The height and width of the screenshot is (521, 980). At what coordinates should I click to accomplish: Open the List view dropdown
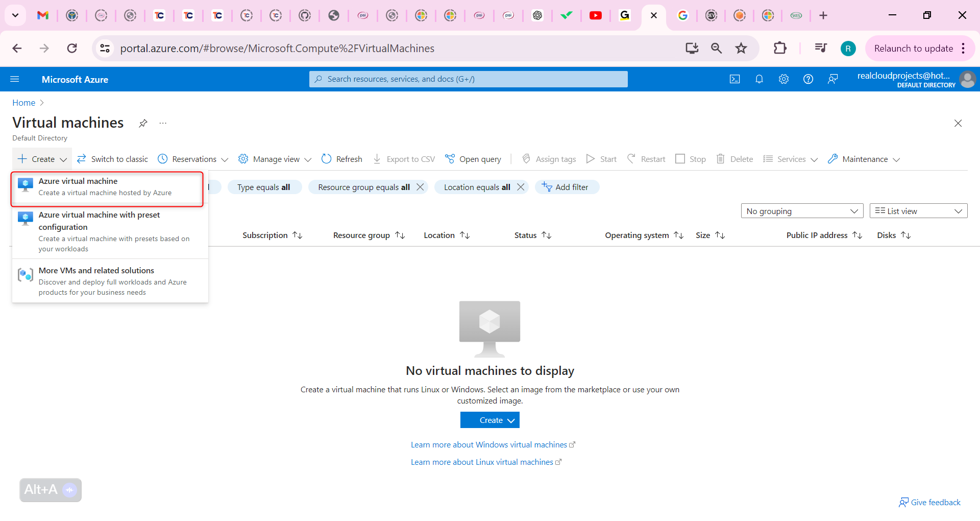917,210
